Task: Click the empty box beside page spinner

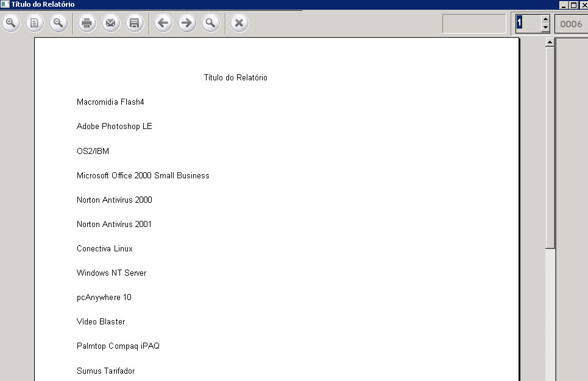Action: 474,24
